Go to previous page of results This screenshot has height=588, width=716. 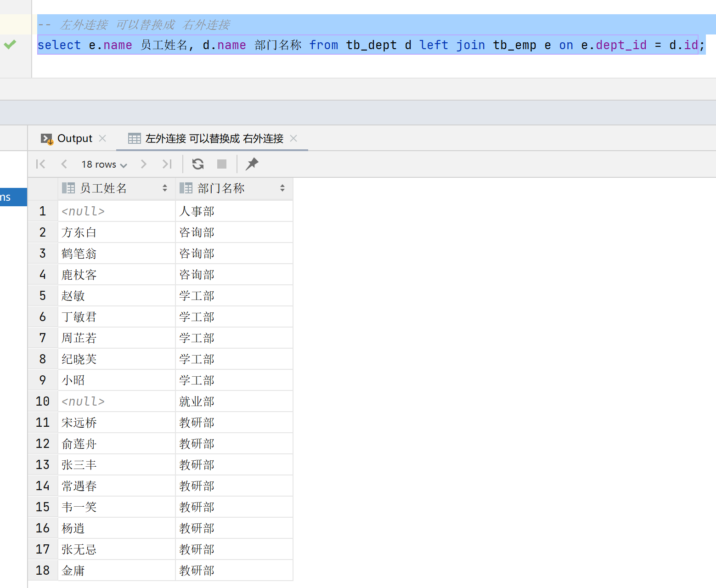pyautogui.click(x=64, y=164)
